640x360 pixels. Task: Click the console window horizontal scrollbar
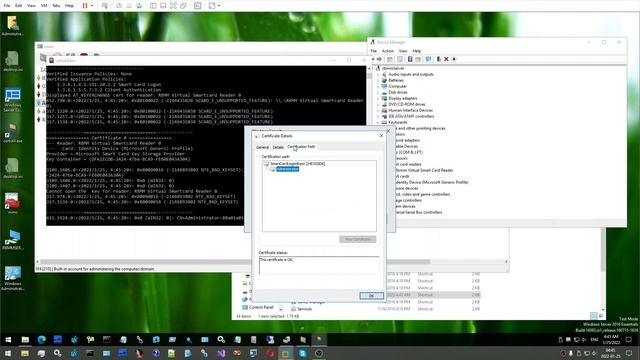point(271,262)
